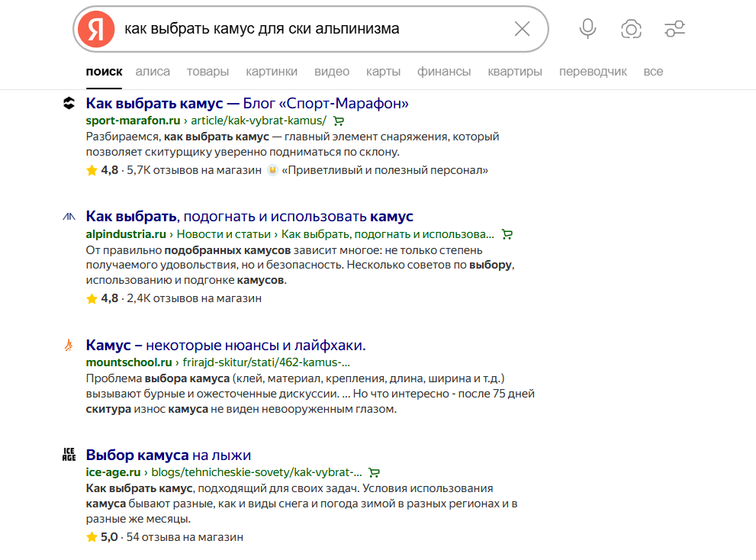Clear the search query with the X button
This screenshot has height=560, width=756.
pyautogui.click(x=522, y=29)
